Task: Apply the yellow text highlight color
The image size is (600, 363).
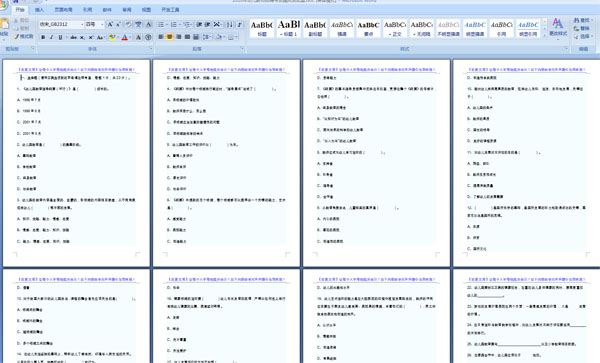Action: 111,37
